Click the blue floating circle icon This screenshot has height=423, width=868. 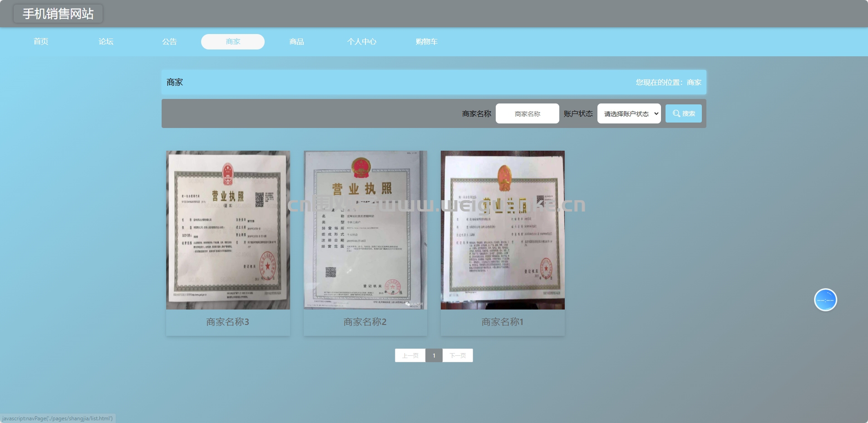825,300
